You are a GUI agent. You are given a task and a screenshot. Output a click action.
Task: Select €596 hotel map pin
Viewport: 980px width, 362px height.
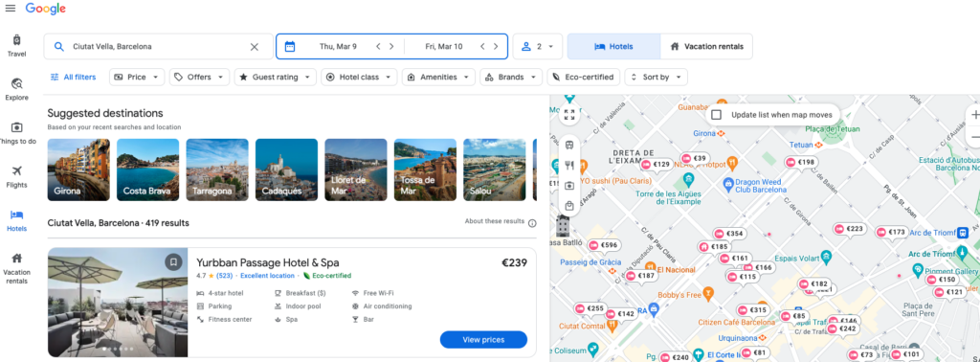pos(603,245)
